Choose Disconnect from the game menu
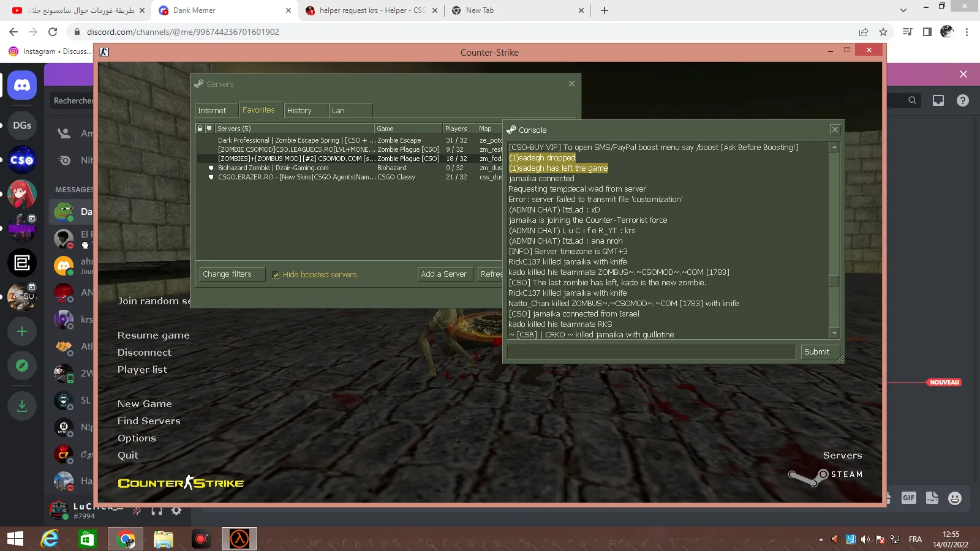Image resolution: width=980 pixels, height=551 pixels. 145,353
